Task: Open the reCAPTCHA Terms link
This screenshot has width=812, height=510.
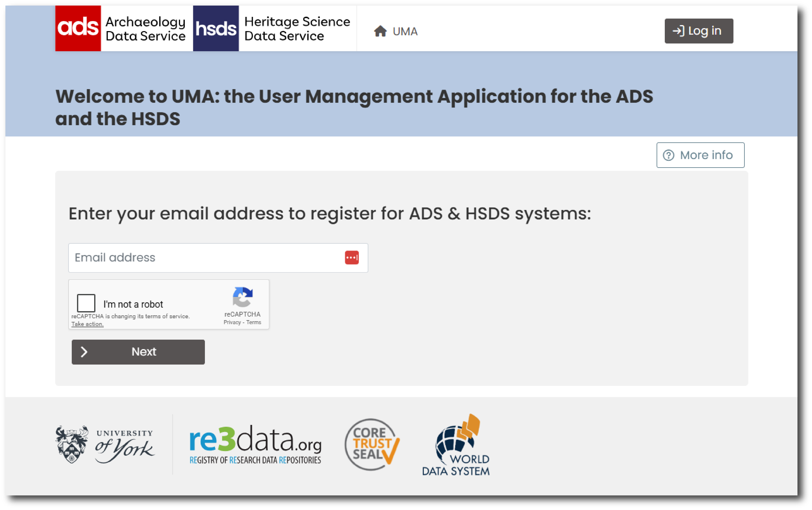Action: click(253, 322)
